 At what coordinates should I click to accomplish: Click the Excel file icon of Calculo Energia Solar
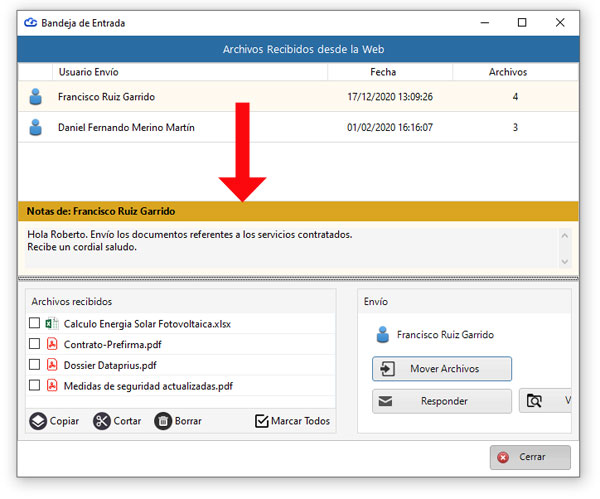(x=52, y=324)
